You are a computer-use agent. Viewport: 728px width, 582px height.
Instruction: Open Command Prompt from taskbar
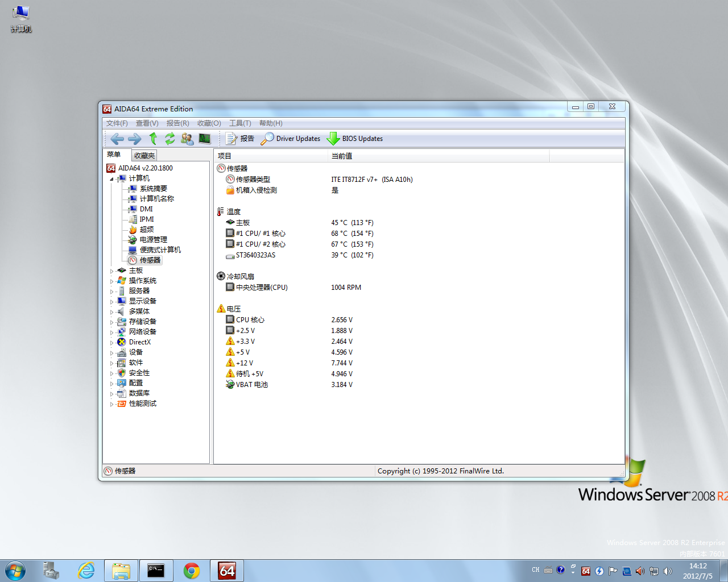point(156,571)
